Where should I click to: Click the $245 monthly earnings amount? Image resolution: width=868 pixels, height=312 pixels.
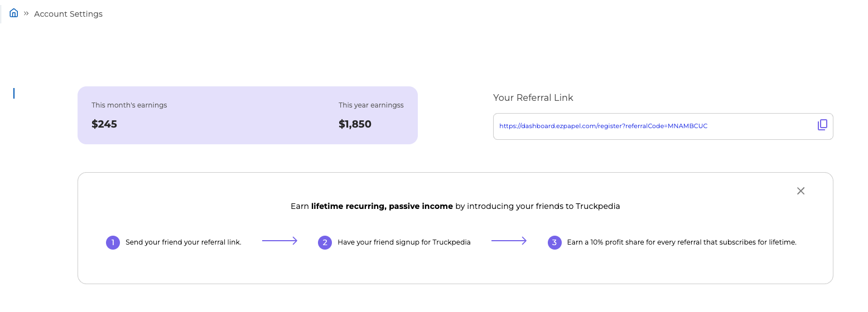[104, 124]
